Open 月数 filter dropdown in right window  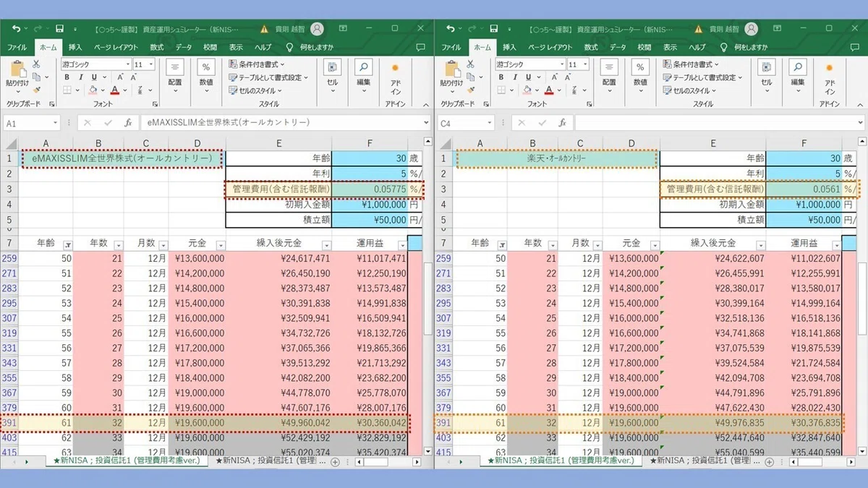coord(597,244)
